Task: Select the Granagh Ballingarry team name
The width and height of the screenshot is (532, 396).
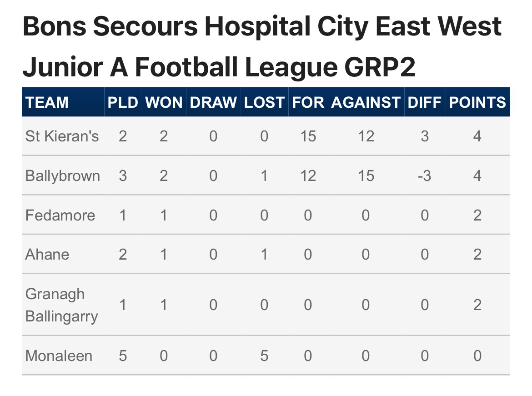Action: click(x=61, y=305)
